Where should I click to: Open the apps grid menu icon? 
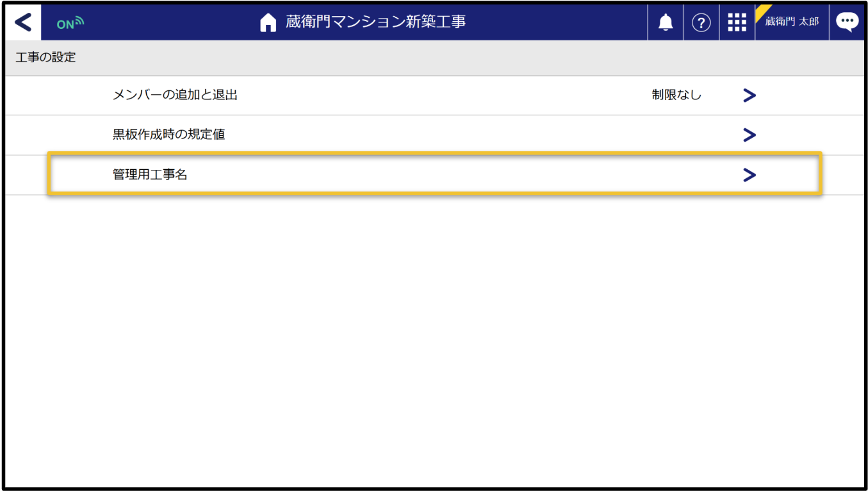click(737, 23)
